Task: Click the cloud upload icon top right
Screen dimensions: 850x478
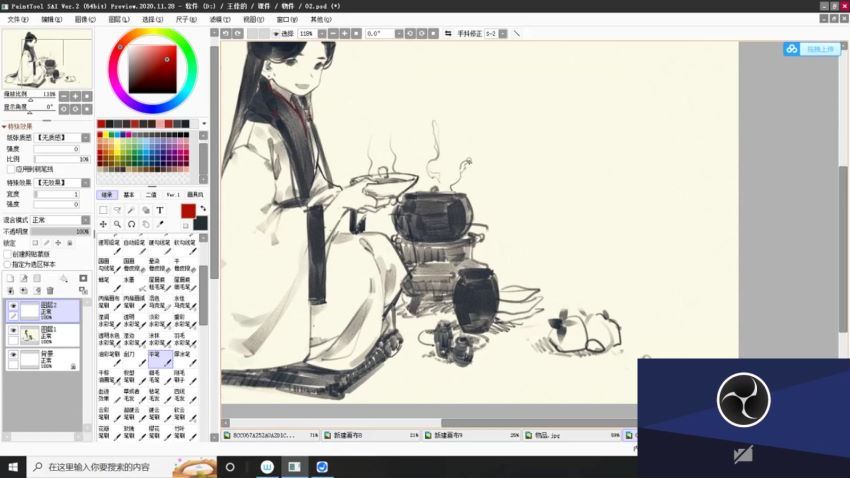Action: (x=791, y=49)
